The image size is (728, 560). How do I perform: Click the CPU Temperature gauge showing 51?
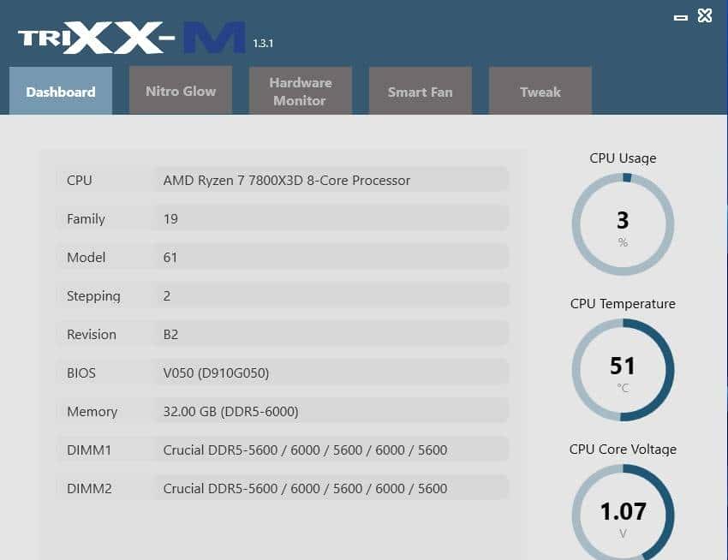(623, 370)
